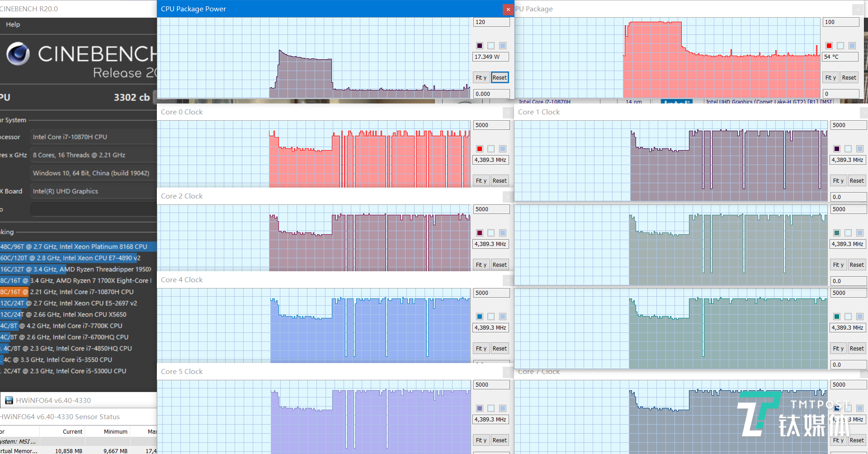The width and height of the screenshot is (868, 454).
Task: Open red line color swatch in CPU Package window
Action: tap(829, 46)
